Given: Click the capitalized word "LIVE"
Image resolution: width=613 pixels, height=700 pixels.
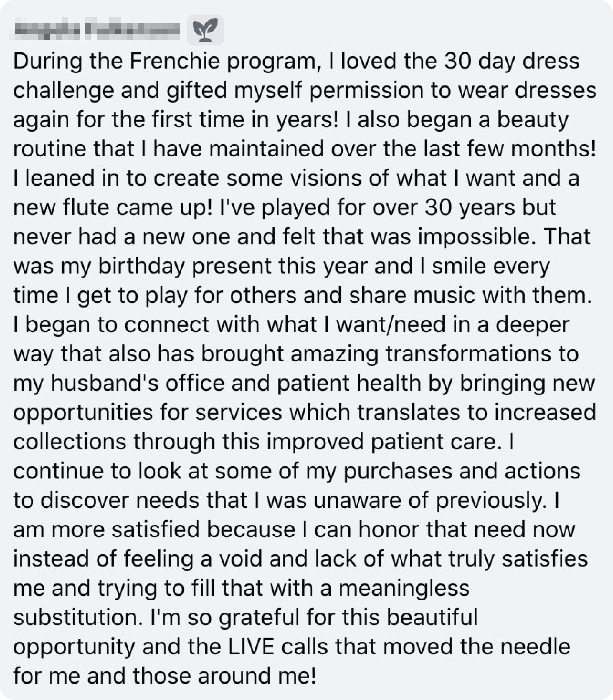Looking at the screenshot, I should pos(251,647).
